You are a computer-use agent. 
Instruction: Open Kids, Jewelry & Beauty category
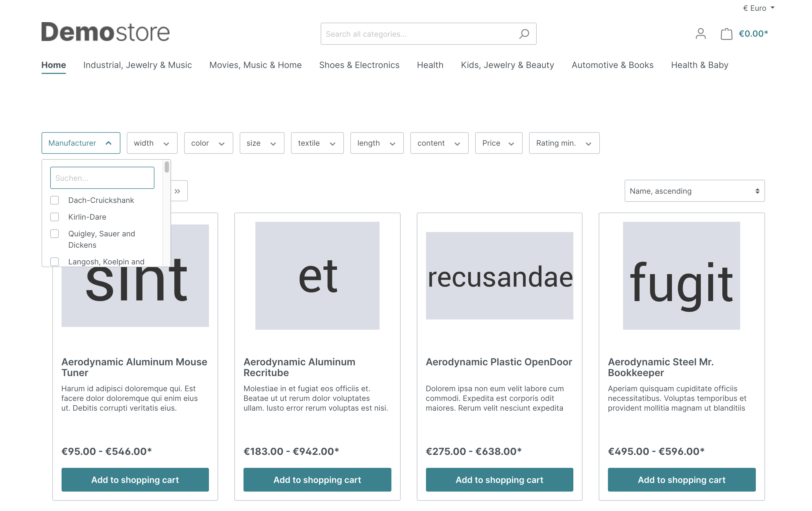pos(507,65)
